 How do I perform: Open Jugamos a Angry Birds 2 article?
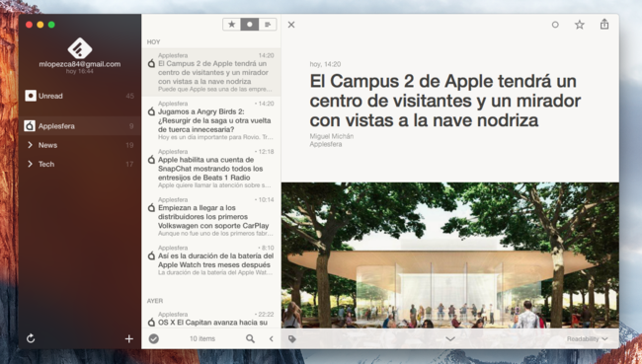coord(211,120)
